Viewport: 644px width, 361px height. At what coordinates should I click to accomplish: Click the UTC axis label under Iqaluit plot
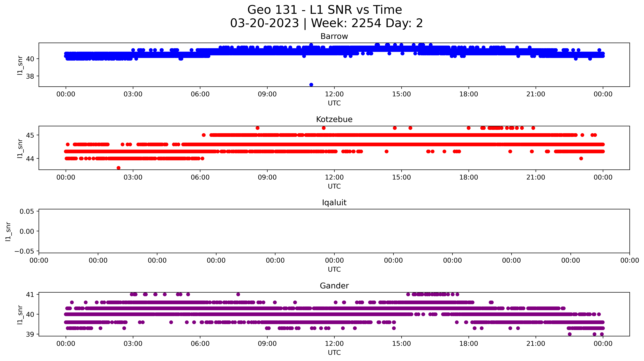click(x=334, y=270)
